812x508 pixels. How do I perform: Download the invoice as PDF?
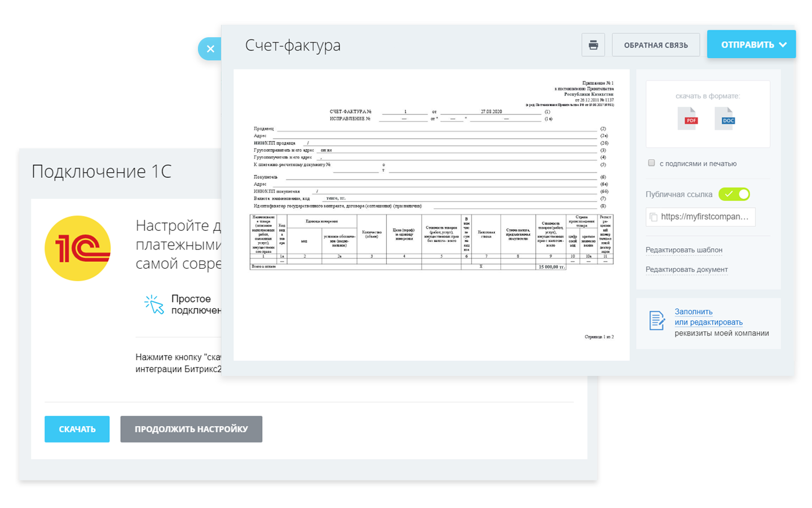690,119
